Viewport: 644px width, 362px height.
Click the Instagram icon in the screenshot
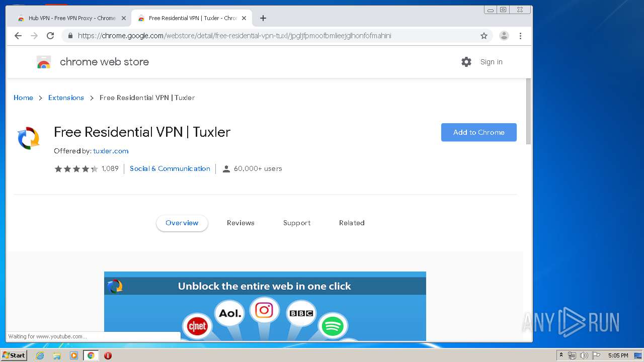264,310
